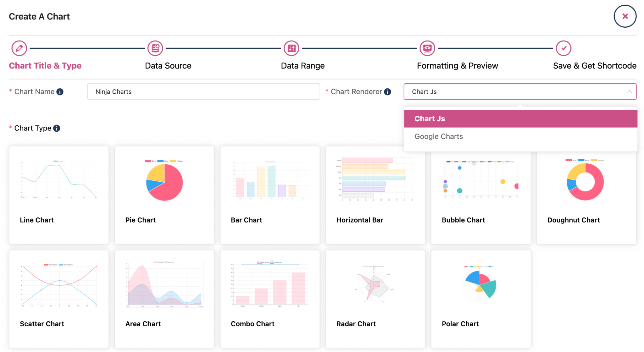Click the Data Source database icon
Screen dimensions: 644x352
155,48
